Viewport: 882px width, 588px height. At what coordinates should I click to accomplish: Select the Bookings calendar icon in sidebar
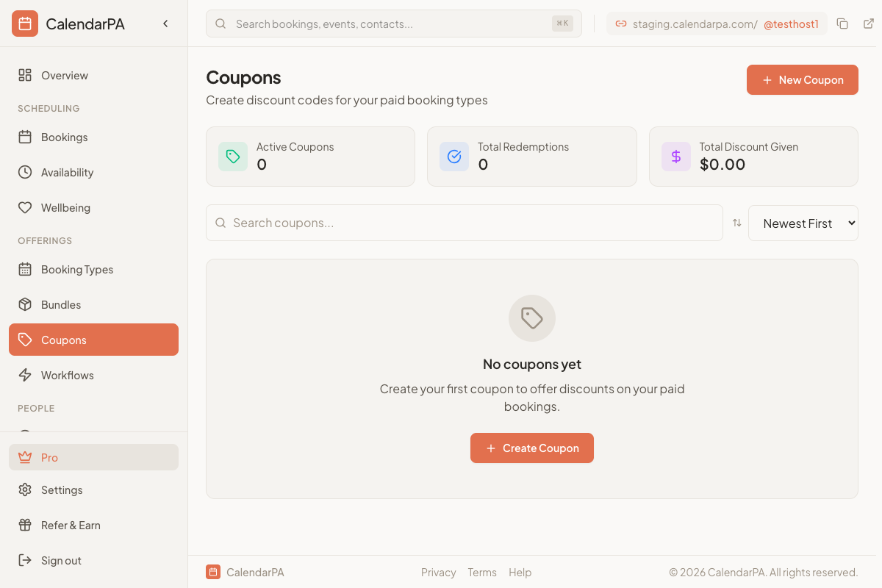[24, 137]
